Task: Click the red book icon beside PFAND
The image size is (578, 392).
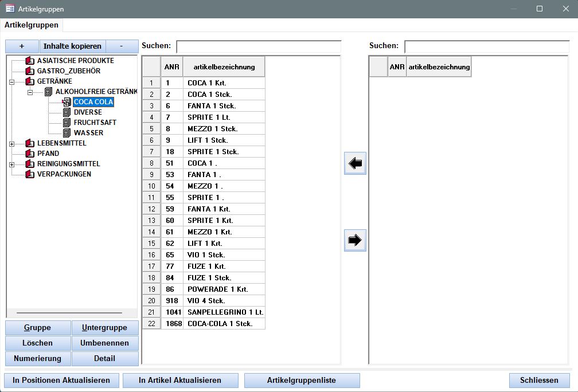Action: [30, 154]
